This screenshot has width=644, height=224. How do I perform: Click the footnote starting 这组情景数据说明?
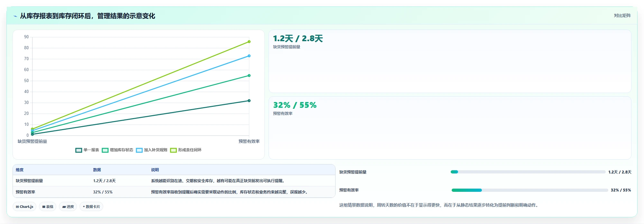tap(439, 205)
